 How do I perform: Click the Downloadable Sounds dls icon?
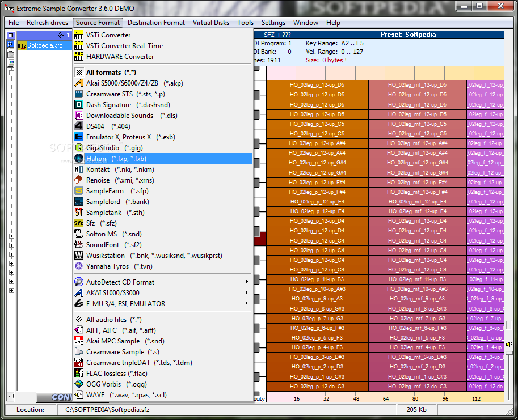[x=79, y=116]
